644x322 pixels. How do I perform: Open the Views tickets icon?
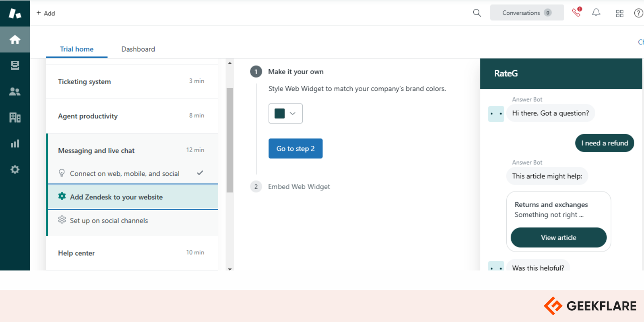click(15, 65)
